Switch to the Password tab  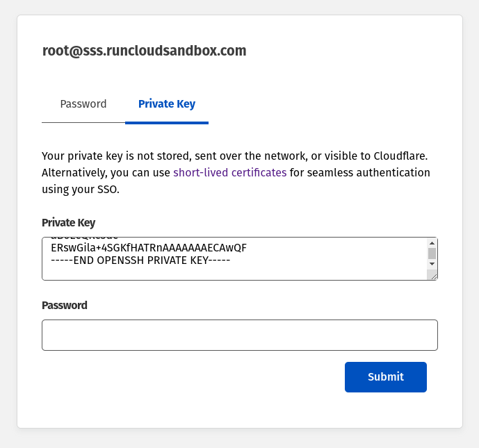(x=83, y=104)
